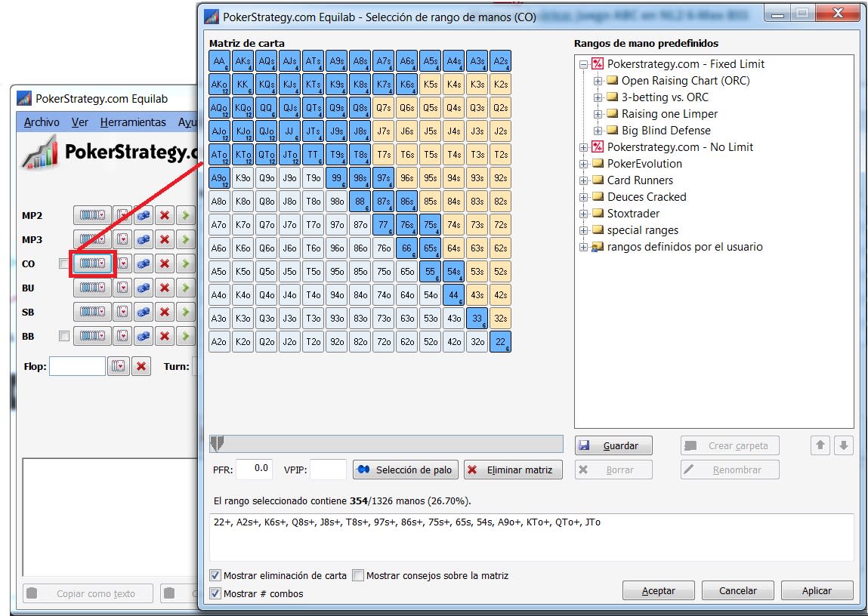Open Herramientas menu in main window

pyautogui.click(x=133, y=122)
